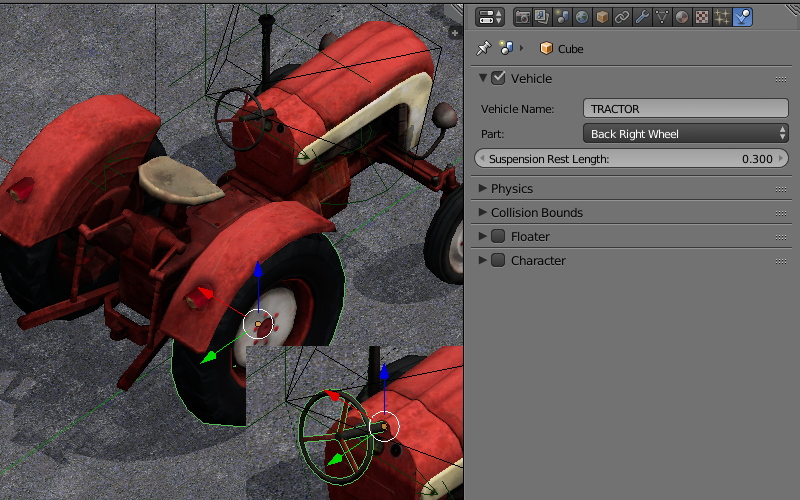Click the blue Z-axis arrow on rear wheel gizmo
The width and height of the screenshot is (800, 500).
[x=258, y=269]
